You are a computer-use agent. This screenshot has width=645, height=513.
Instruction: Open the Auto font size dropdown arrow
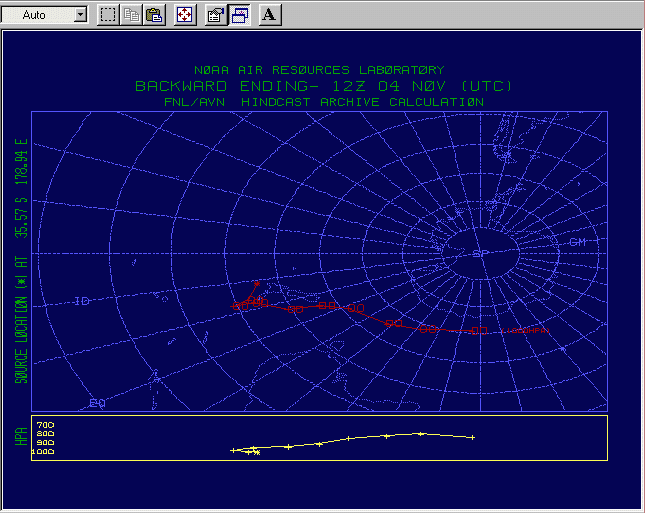80,15
